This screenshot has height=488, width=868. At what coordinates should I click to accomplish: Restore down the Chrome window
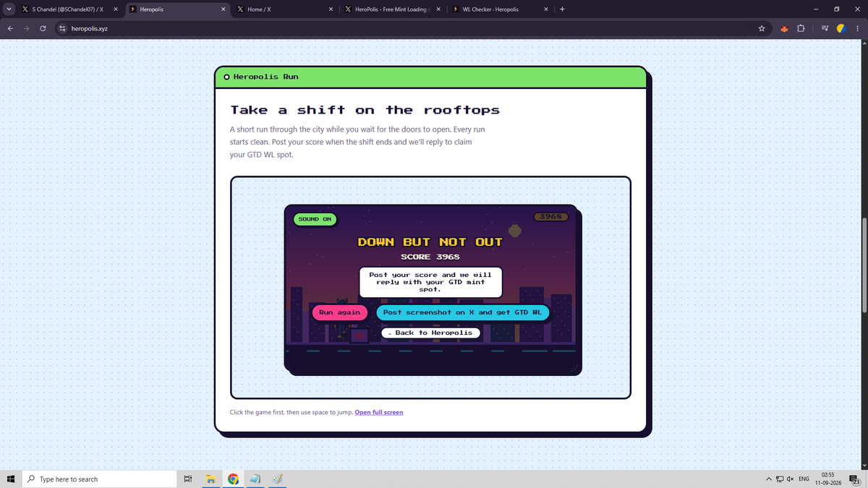click(837, 9)
